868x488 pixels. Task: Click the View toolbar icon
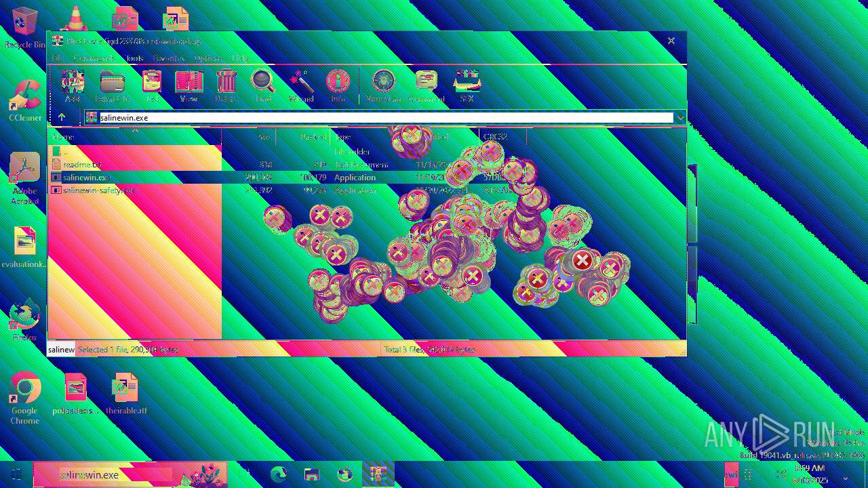[189, 86]
